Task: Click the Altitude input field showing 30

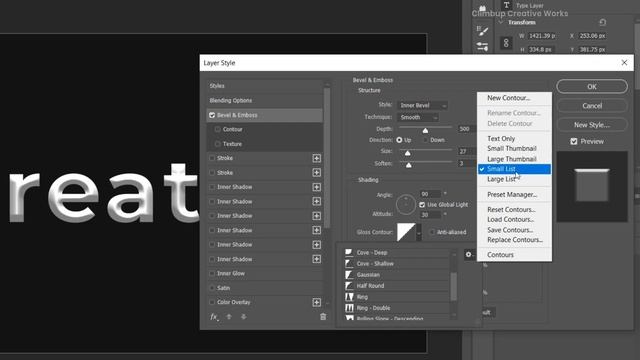Action: (x=431, y=215)
